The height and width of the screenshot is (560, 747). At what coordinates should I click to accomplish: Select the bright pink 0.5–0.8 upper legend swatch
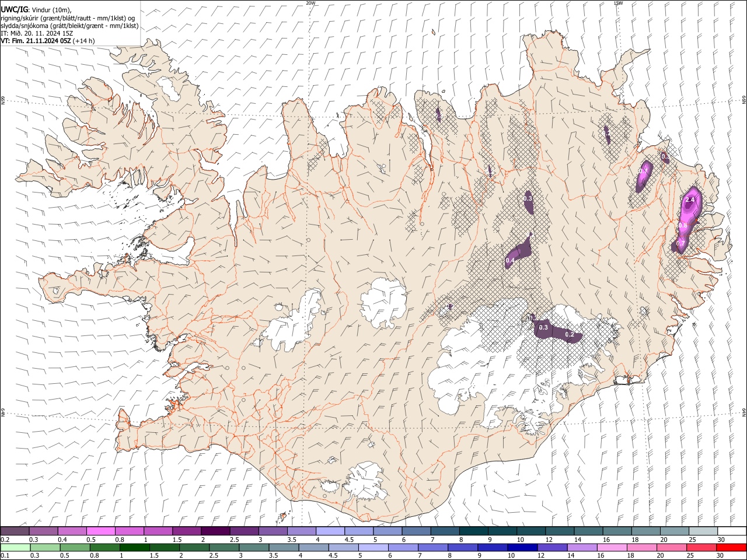[101, 531]
